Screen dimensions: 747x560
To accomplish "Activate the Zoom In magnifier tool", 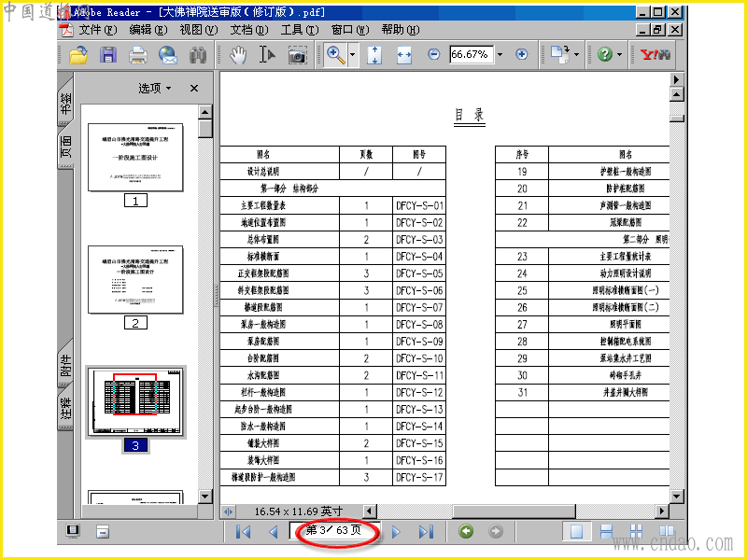I will click(x=336, y=55).
